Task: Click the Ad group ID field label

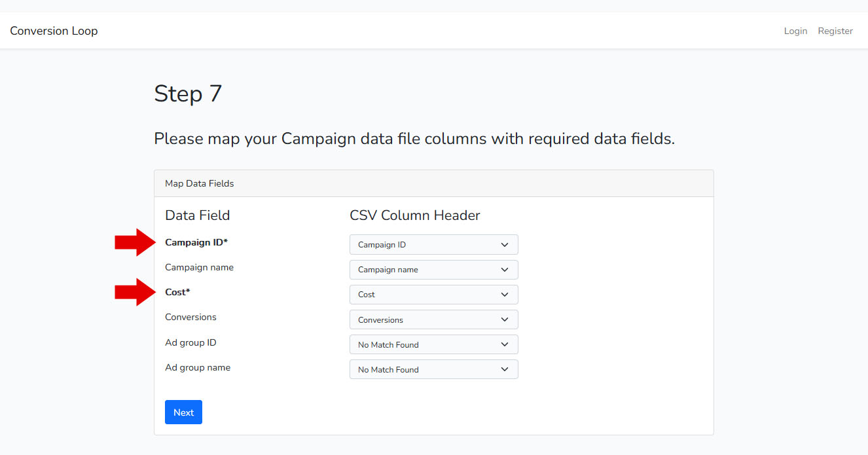Action: click(x=190, y=342)
